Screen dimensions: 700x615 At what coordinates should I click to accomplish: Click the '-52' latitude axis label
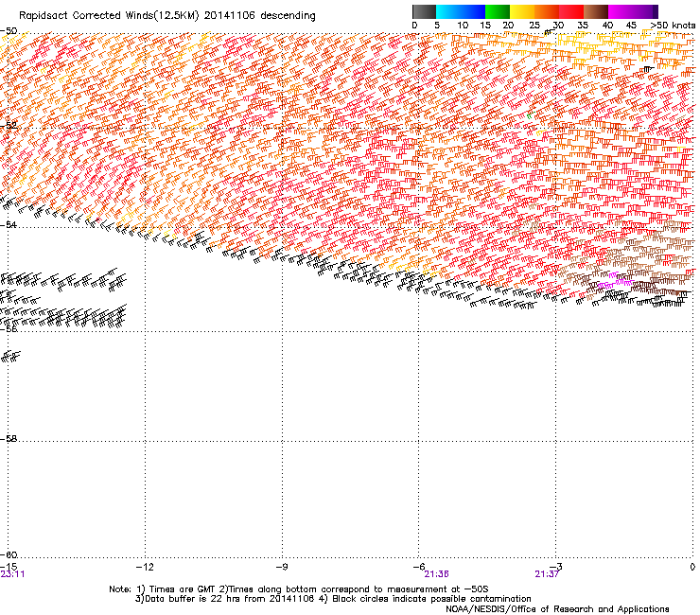pyautogui.click(x=9, y=125)
